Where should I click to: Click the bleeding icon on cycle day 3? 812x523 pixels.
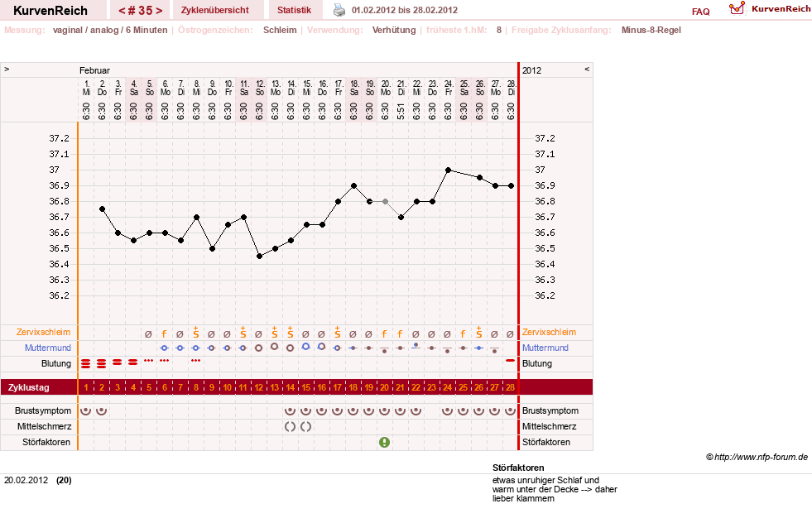tap(118, 362)
